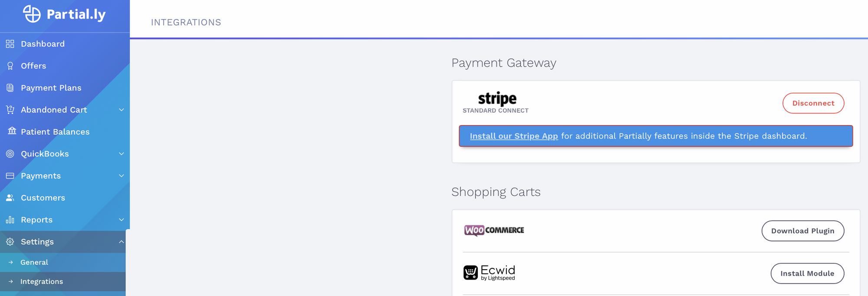Click the Customers people icon
The image size is (868, 296).
[10, 198]
